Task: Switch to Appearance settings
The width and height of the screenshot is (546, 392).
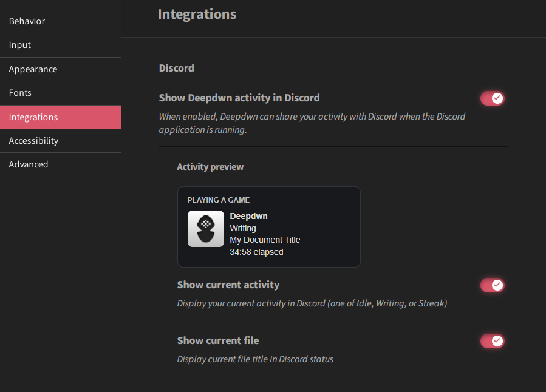Action: coord(60,69)
